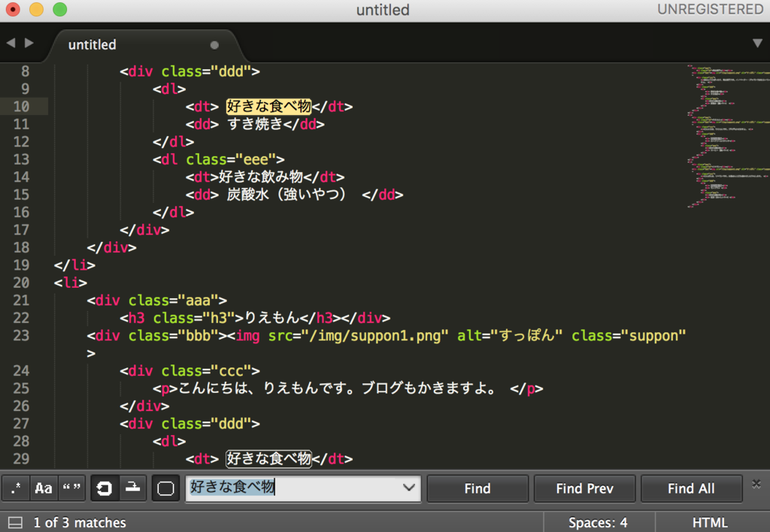Toggle case sensitive matching (Aa)
The image size is (770, 532).
point(44,488)
